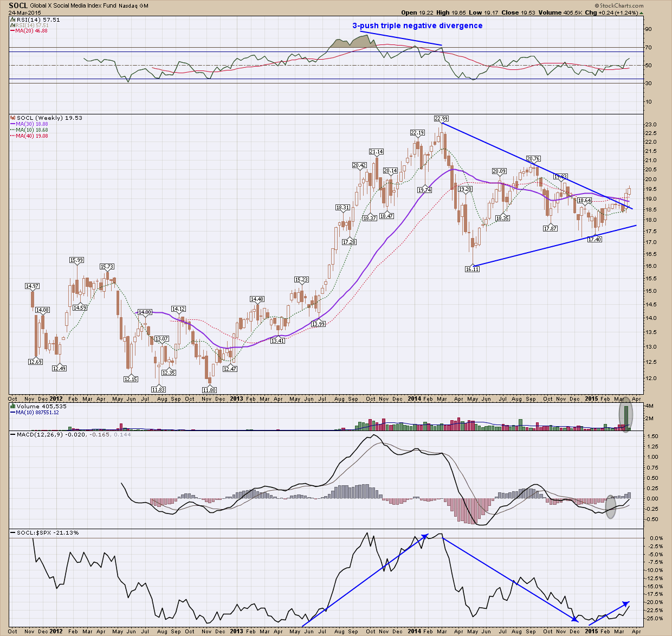The width and height of the screenshot is (672, 636).
Task: Click the Nasdaq GM exchange label
Action: (134, 6)
